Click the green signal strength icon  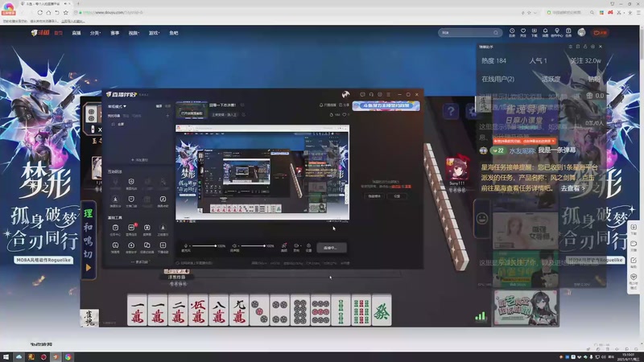click(x=481, y=315)
